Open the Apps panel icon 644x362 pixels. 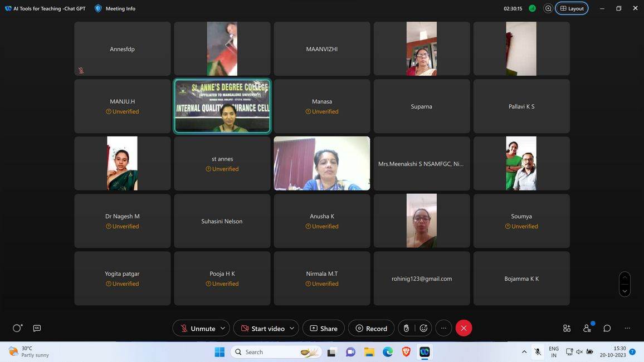[567, 328]
